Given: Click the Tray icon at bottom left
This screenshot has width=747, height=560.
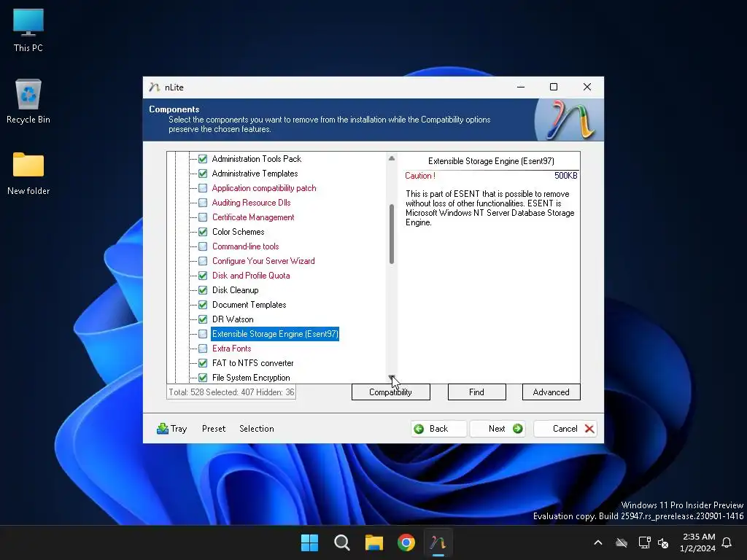Looking at the screenshot, I should 163,429.
